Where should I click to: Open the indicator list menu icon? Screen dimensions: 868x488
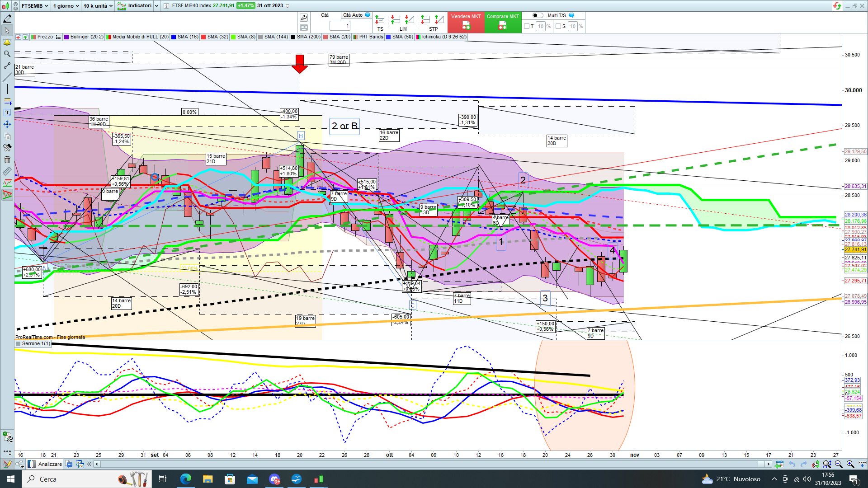[x=58, y=37]
